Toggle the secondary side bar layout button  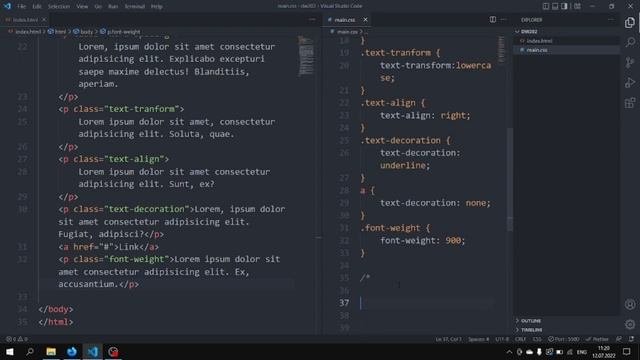pyautogui.click(x=564, y=6)
